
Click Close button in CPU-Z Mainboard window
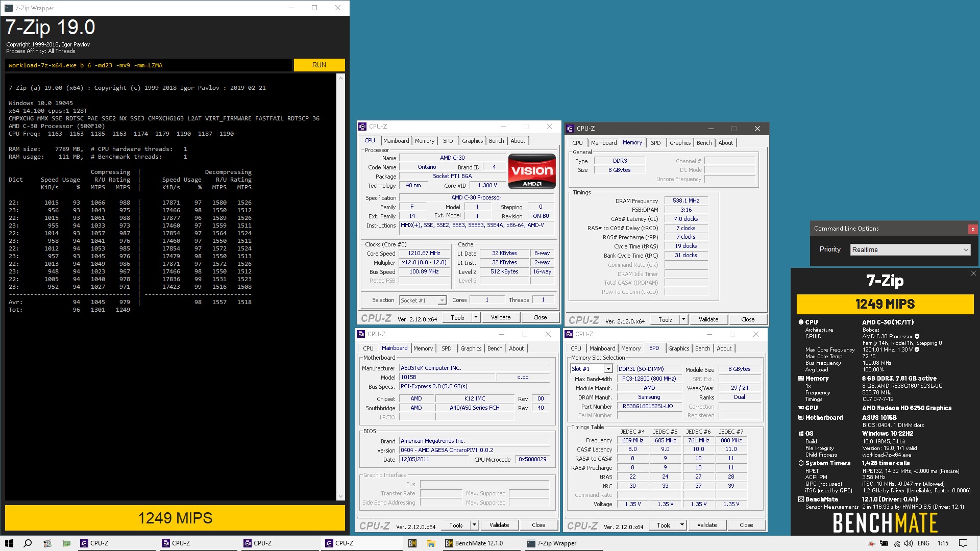click(x=538, y=525)
